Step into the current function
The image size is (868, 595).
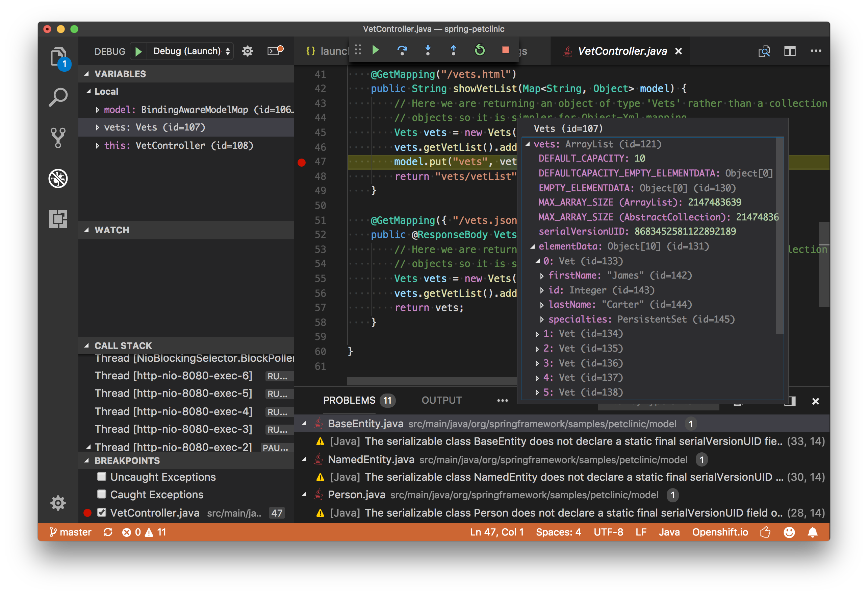[427, 50]
